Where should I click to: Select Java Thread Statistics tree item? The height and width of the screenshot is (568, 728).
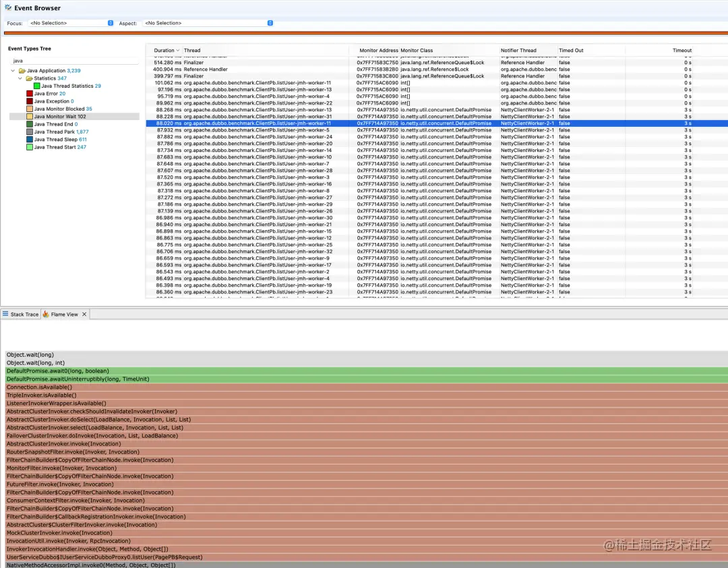(71, 86)
